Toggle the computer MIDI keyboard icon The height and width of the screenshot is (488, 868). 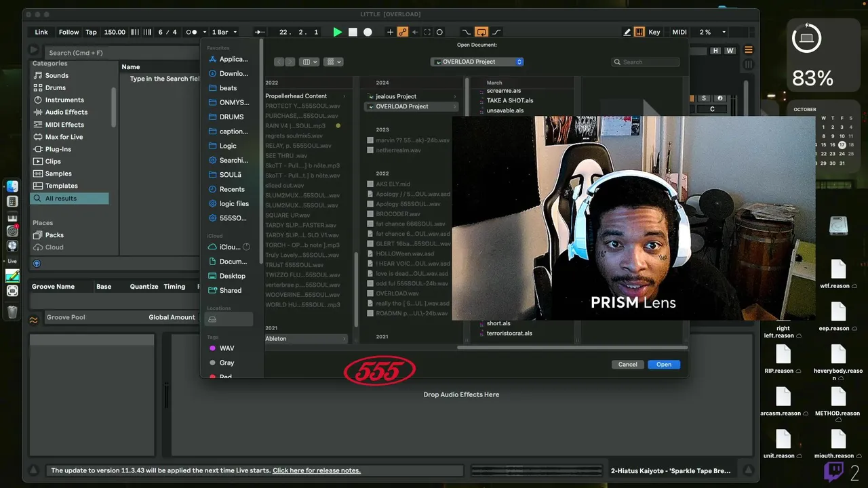639,32
